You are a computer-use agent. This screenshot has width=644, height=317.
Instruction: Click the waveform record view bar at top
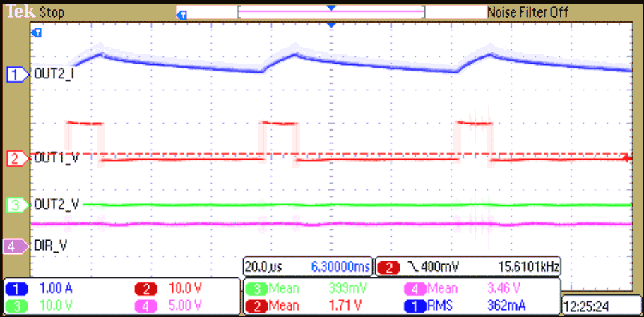pyautogui.click(x=330, y=13)
